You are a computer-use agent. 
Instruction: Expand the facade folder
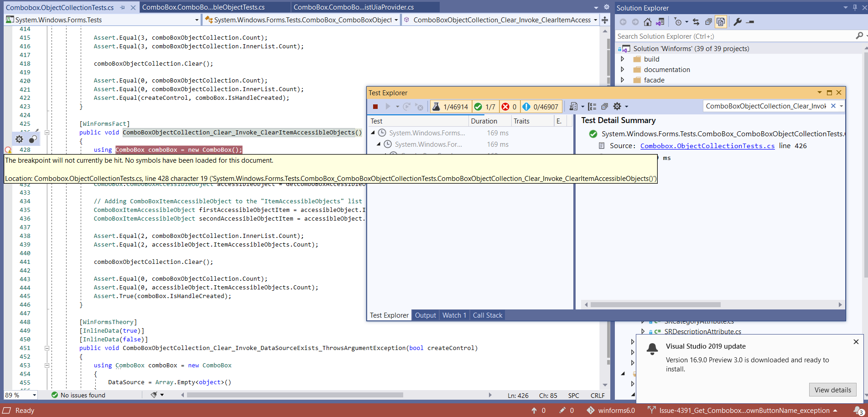(x=623, y=80)
